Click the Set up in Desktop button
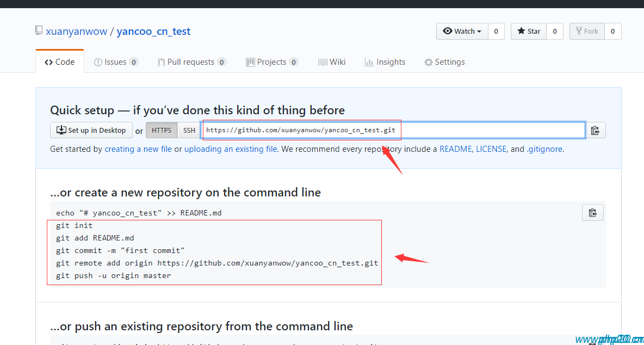The image size is (644, 345). [91, 130]
